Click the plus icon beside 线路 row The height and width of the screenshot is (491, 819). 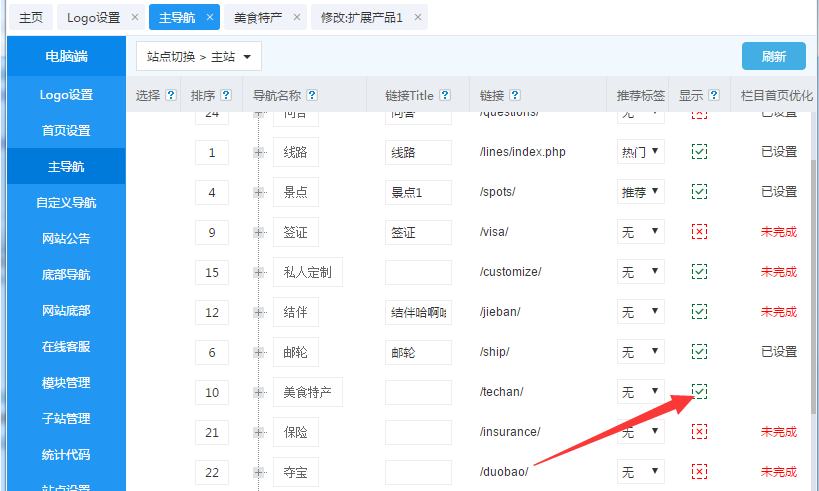coord(259,152)
